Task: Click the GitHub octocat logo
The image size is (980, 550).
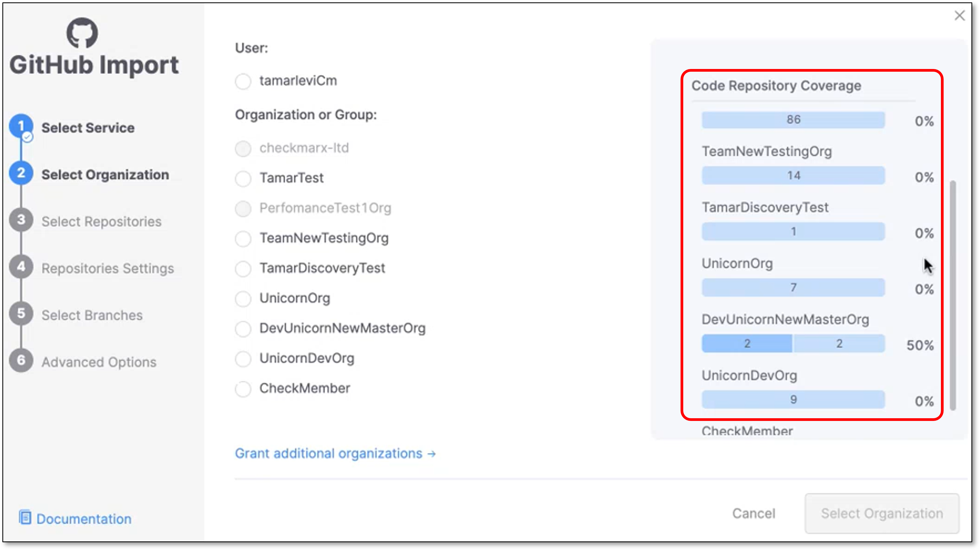Action: tap(82, 33)
